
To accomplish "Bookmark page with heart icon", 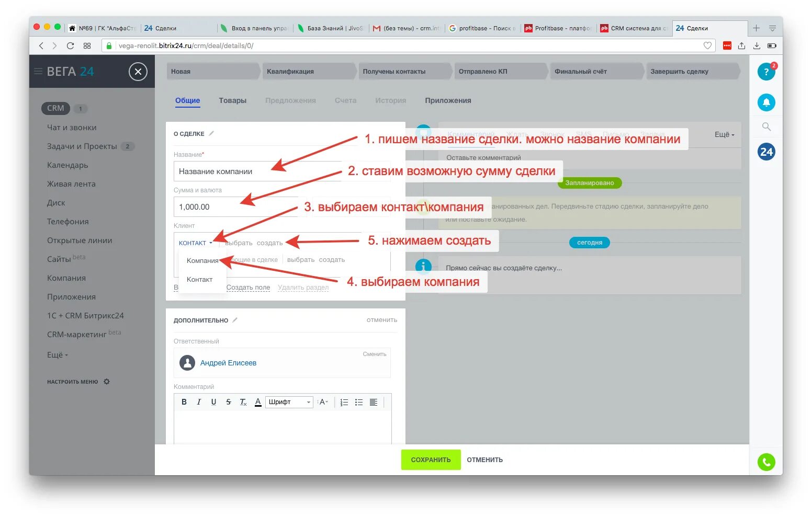I will (707, 45).
